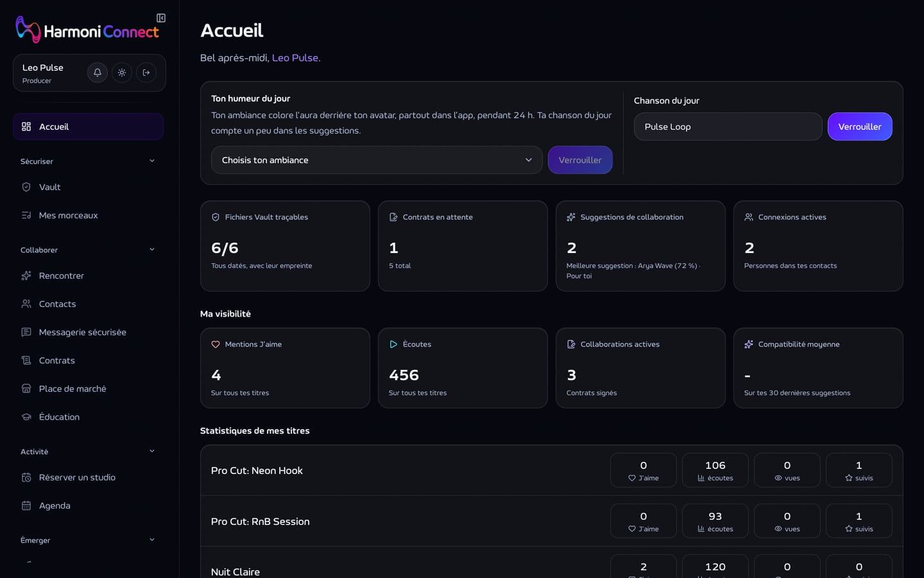Open Choisis ton ambiance dropdown
The height and width of the screenshot is (578, 924).
click(x=377, y=160)
